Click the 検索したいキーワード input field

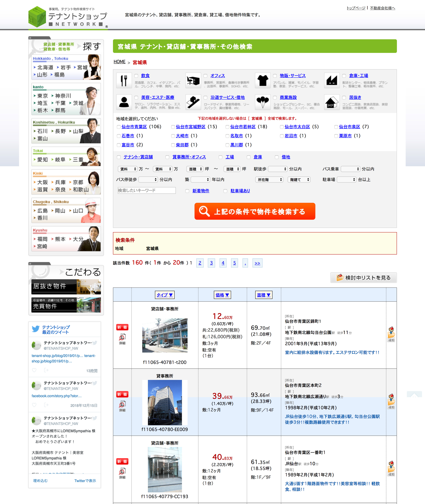click(x=147, y=190)
